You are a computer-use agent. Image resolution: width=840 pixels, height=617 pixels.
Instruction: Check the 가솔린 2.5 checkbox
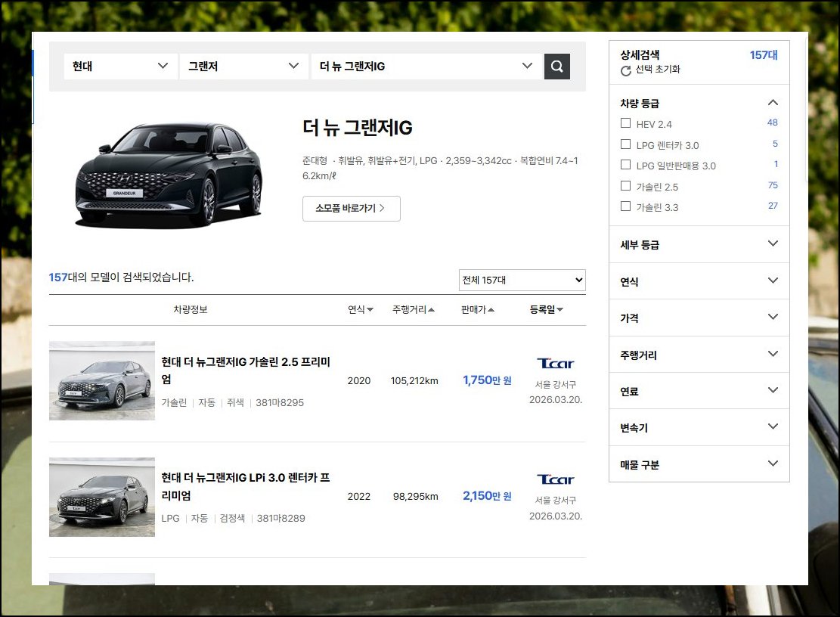click(625, 185)
